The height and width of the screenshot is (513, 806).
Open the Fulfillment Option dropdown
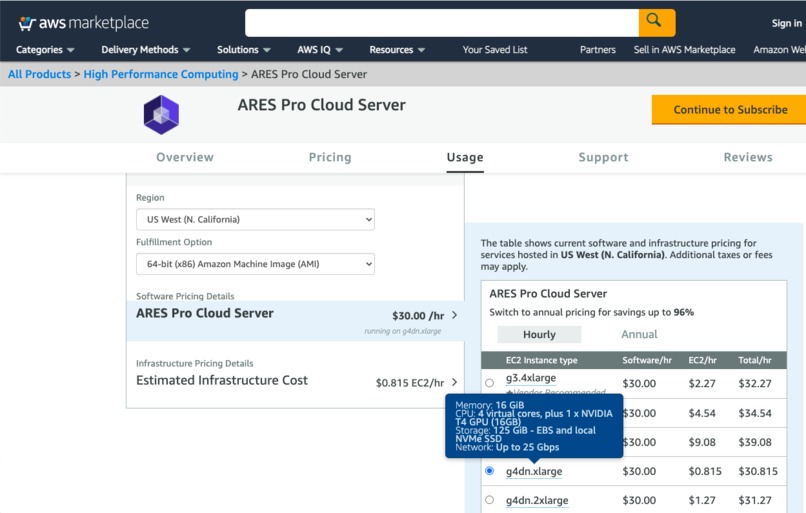(255, 264)
